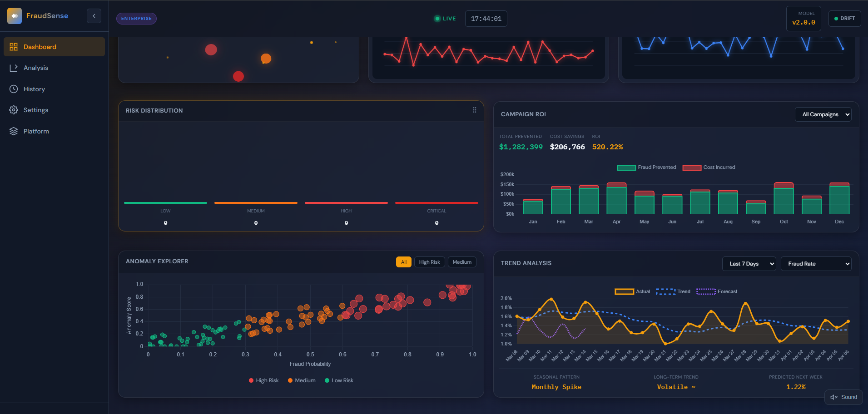Click the Analysis chart icon in sidebar

click(14, 68)
